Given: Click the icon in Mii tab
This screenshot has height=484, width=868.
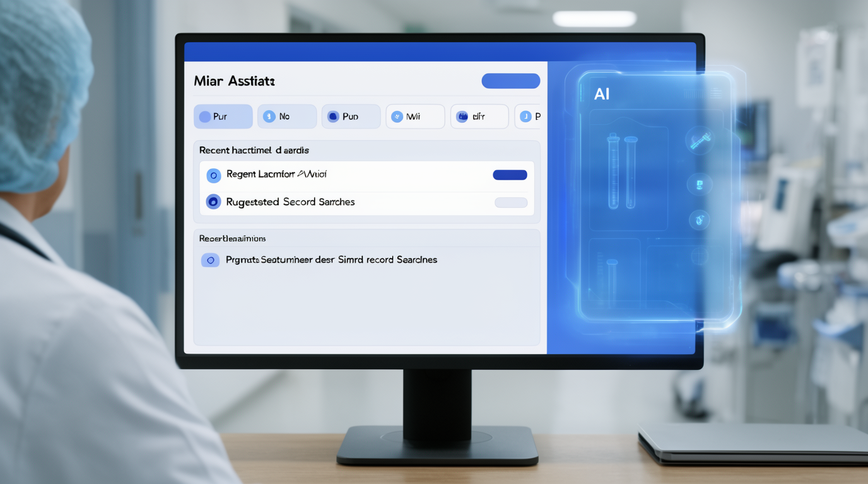Looking at the screenshot, I should tap(397, 117).
